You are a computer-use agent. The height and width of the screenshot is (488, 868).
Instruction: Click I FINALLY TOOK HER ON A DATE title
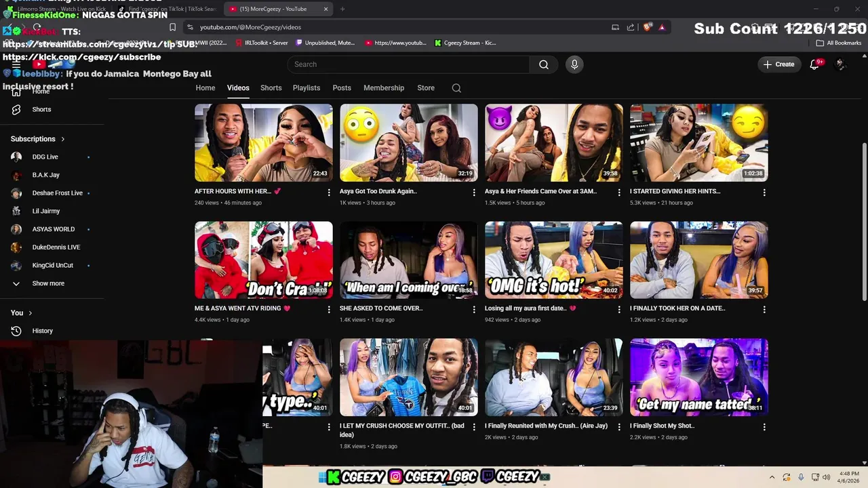click(x=677, y=308)
